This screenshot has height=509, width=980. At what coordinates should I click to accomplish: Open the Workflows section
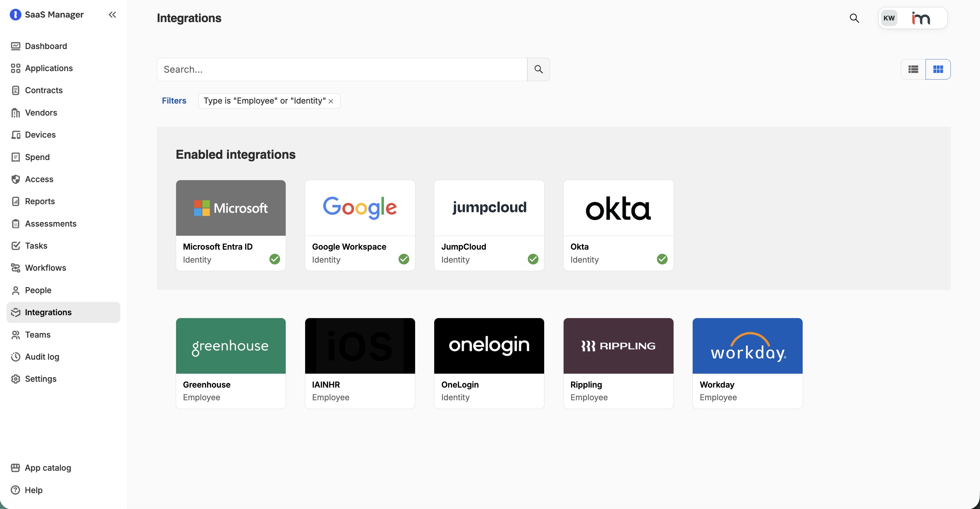coord(45,267)
